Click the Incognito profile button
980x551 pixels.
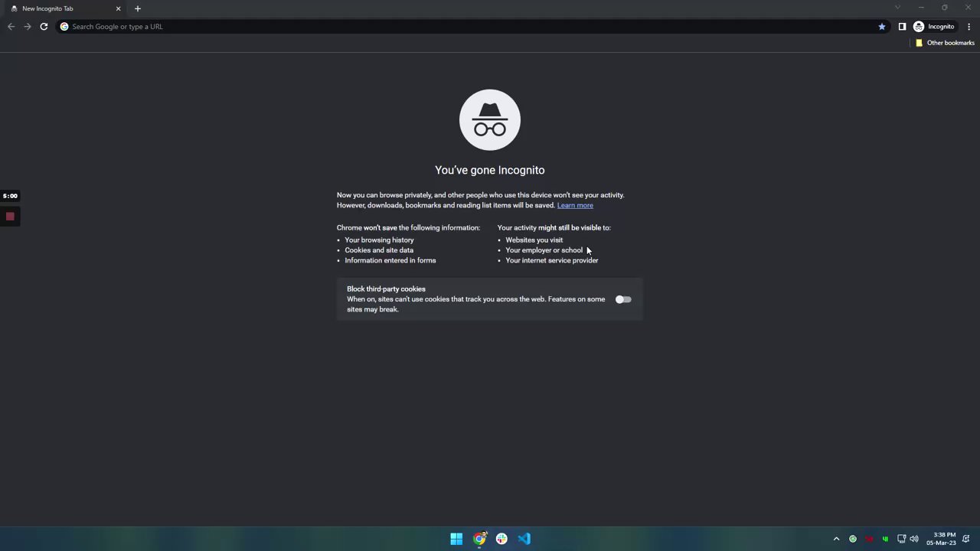point(934,27)
